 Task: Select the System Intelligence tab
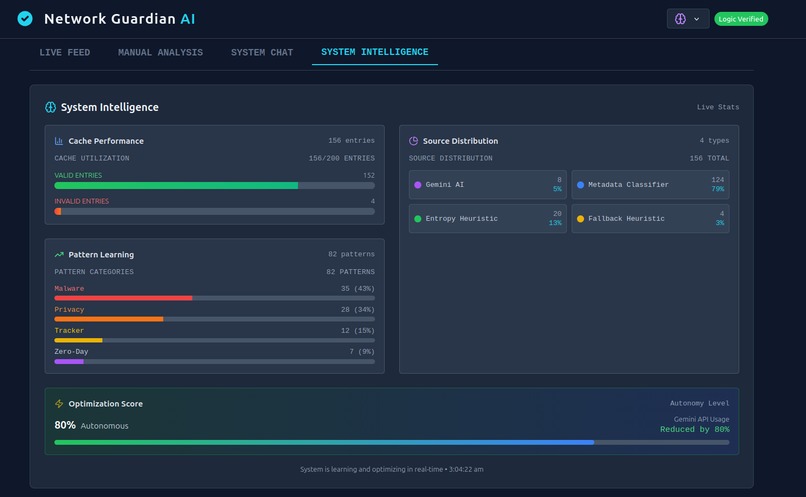point(375,52)
